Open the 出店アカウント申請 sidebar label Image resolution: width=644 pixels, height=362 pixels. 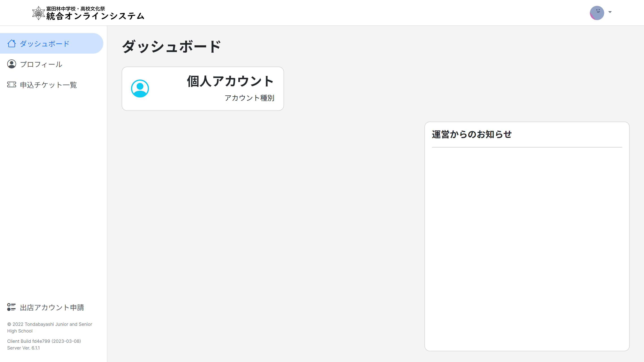point(52,307)
